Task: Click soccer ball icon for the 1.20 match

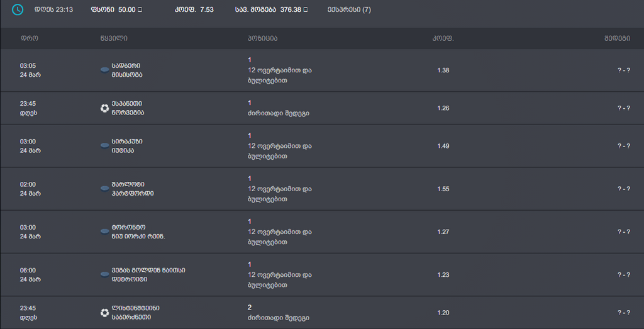Action: [104, 312]
